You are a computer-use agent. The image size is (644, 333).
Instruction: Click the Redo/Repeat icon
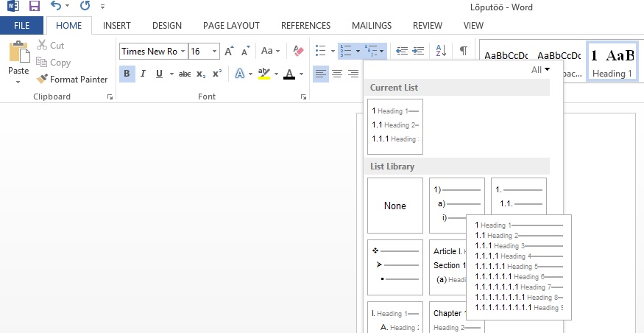85,6
